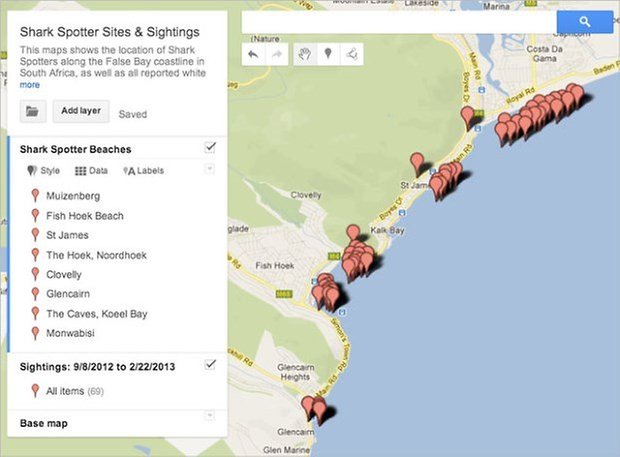Click the lone map marker above St James

pos(417,164)
